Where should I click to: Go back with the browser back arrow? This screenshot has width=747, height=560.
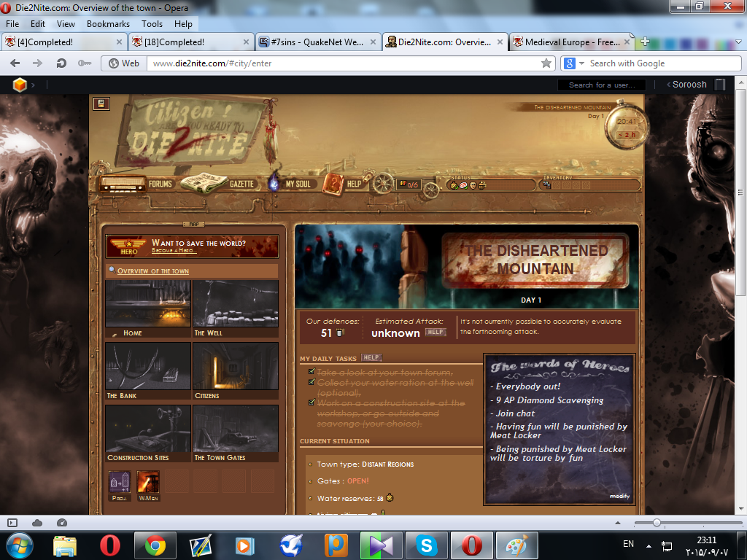(x=15, y=63)
